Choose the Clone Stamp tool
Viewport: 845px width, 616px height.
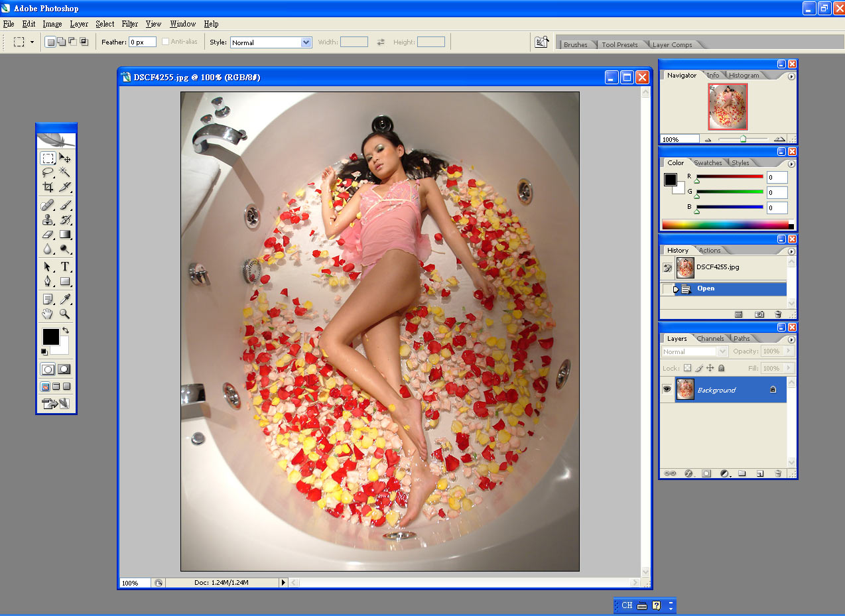pos(48,219)
